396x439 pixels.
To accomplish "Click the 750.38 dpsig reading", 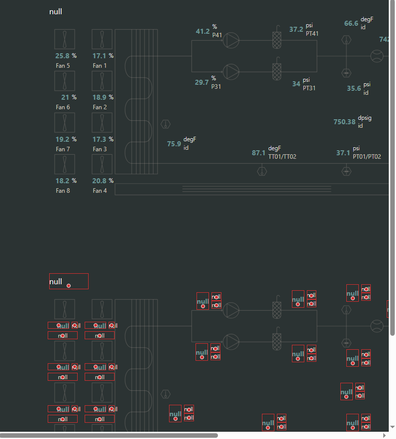I will tap(344, 122).
